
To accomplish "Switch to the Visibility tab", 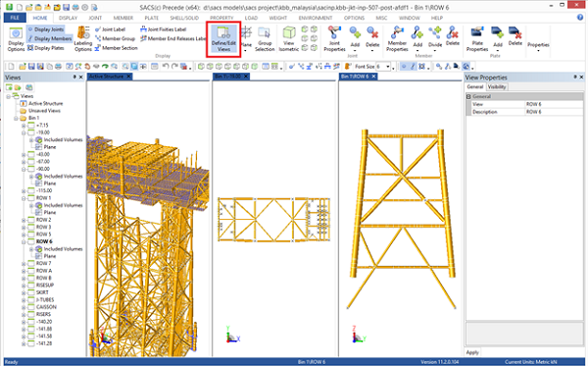I will (497, 86).
